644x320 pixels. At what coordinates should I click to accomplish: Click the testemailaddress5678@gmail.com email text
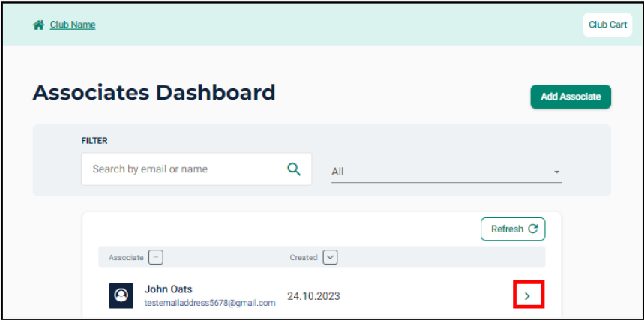pos(210,303)
